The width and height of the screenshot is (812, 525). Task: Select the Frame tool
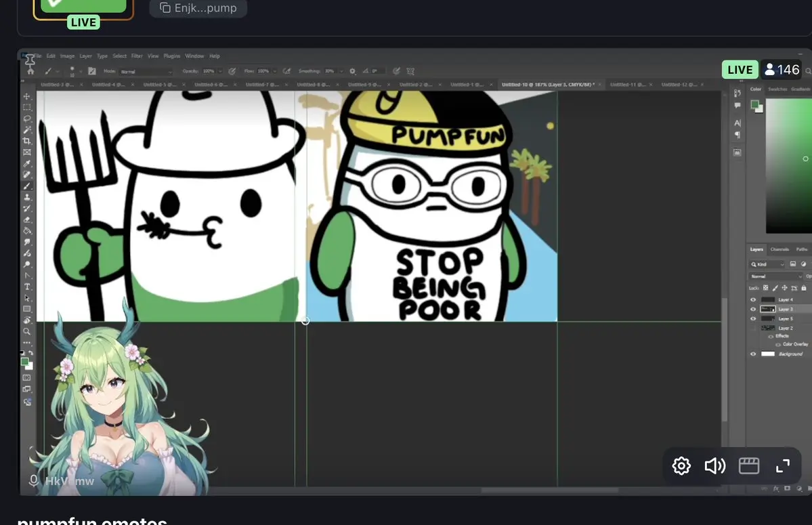pos(27,152)
